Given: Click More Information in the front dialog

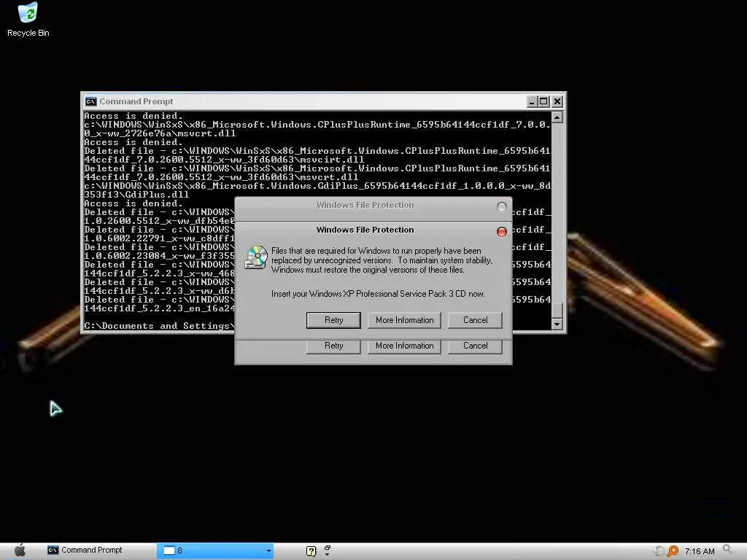Looking at the screenshot, I should pos(404,320).
